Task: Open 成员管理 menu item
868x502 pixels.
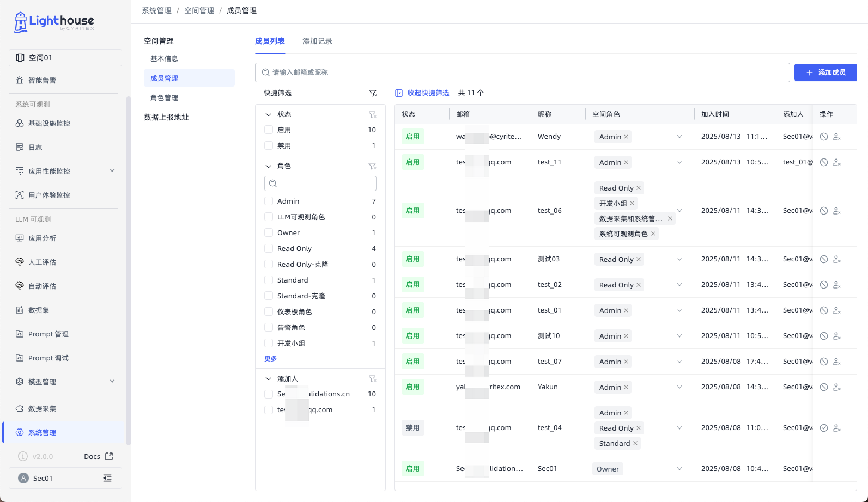Action: point(189,78)
